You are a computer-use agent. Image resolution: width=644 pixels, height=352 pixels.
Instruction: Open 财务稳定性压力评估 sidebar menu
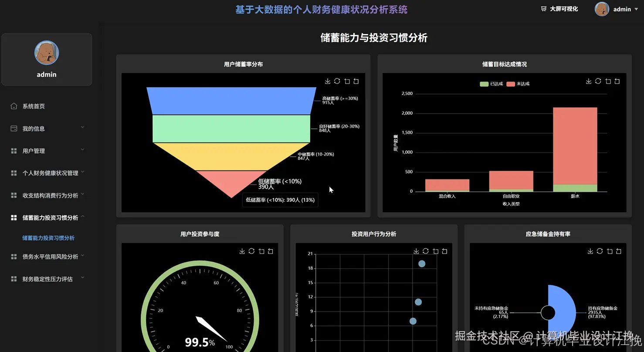(x=47, y=279)
